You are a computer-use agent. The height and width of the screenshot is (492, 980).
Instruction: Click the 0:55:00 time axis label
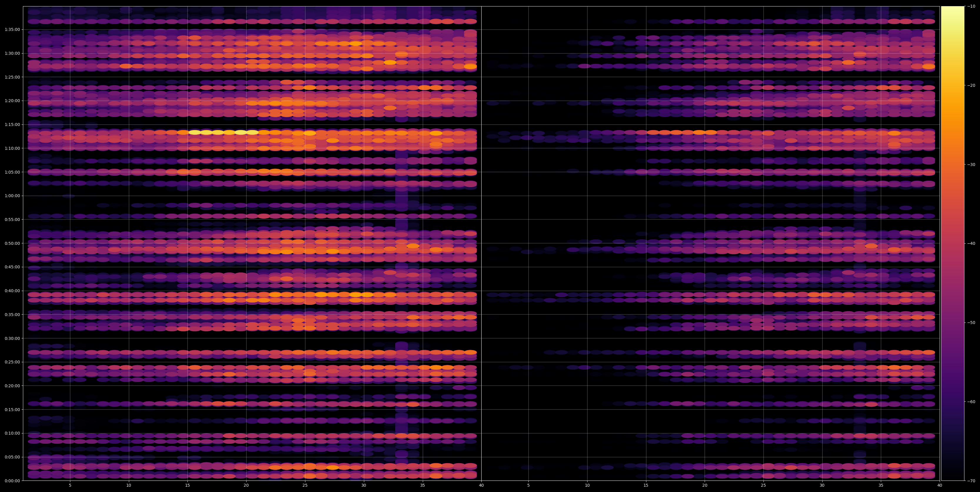point(12,220)
